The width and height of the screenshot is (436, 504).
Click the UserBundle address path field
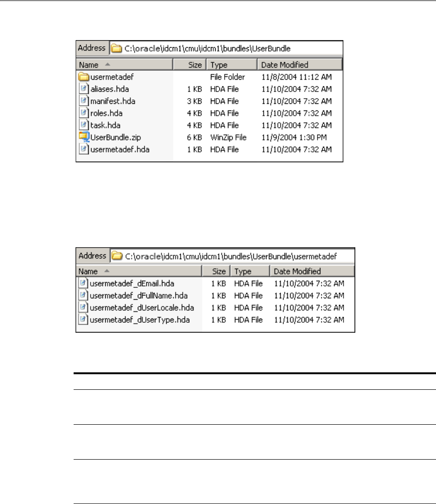pos(226,48)
